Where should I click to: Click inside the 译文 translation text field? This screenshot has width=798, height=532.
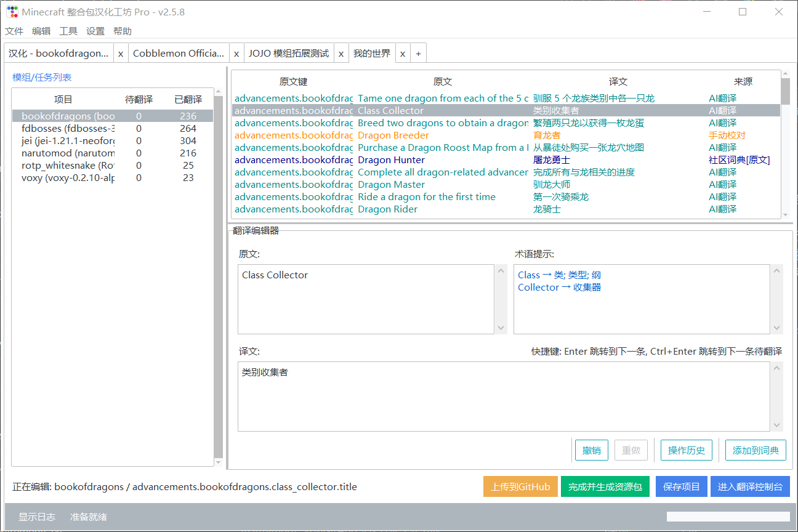point(502,397)
